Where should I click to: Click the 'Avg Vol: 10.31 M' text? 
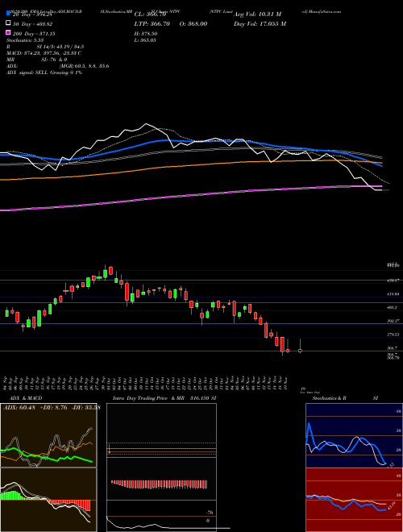tap(257, 15)
